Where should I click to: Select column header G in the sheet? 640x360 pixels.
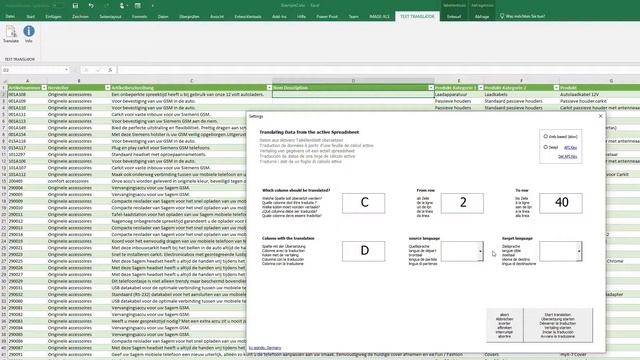611,81
